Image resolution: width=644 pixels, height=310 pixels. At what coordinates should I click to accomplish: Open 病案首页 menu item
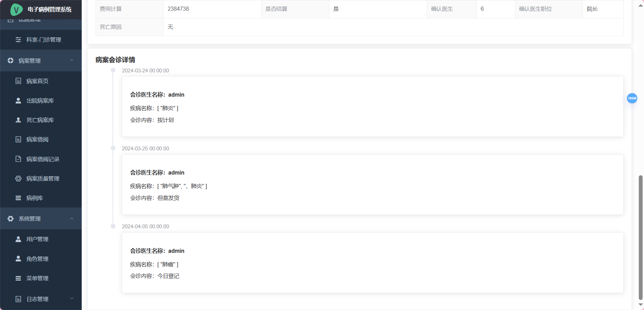(x=41, y=81)
